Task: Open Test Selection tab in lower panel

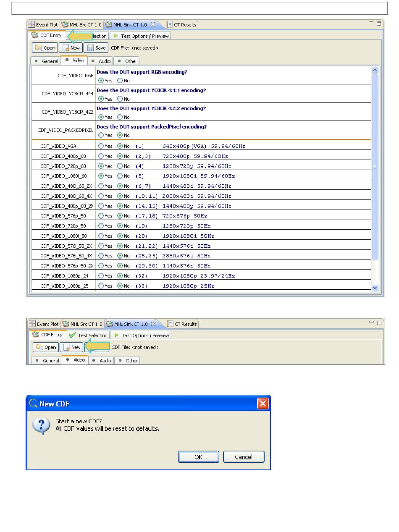Action: pyautogui.click(x=89, y=335)
